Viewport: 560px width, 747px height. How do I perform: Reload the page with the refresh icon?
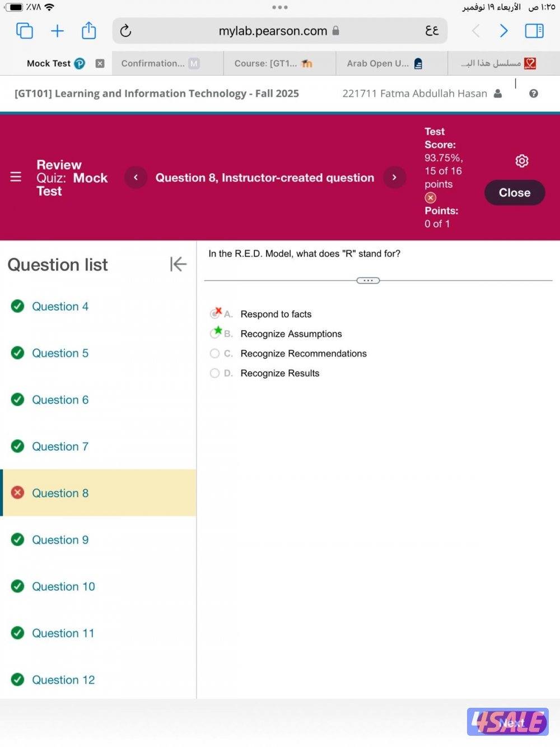tap(126, 31)
